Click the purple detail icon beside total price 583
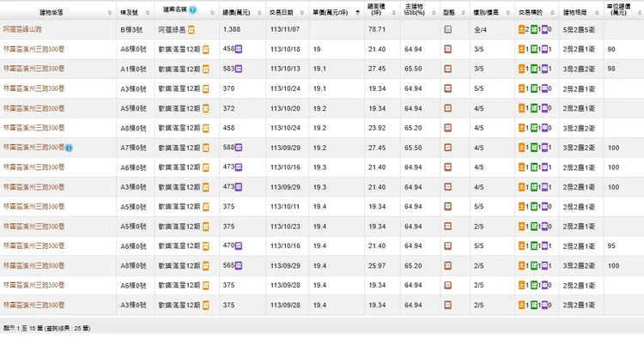Image resolution: width=644 pixels, height=339 pixels. tap(239, 69)
